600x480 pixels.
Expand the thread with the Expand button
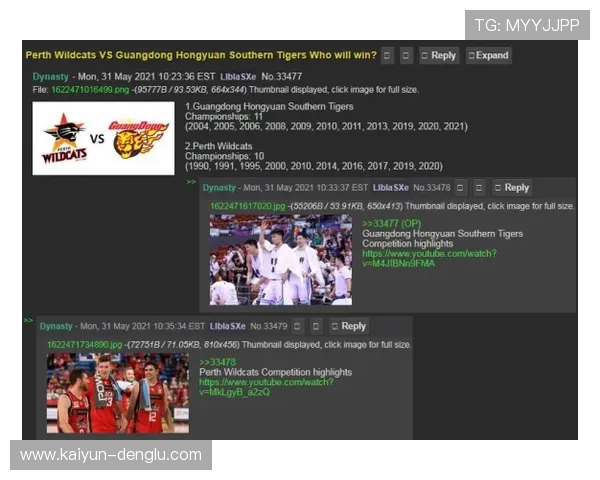pyautogui.click(x=489, y=56)
